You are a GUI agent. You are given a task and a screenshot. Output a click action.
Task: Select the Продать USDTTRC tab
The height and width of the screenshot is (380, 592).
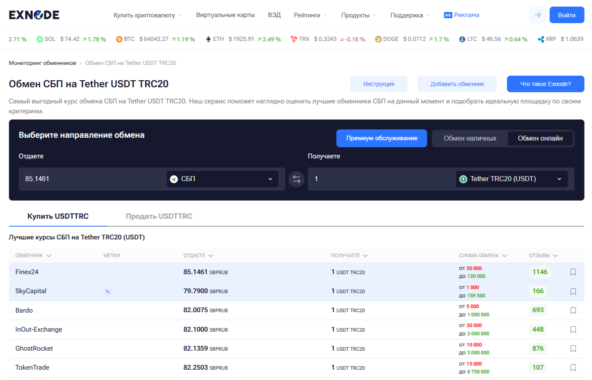pyautogui.click(x=159, y=216)
